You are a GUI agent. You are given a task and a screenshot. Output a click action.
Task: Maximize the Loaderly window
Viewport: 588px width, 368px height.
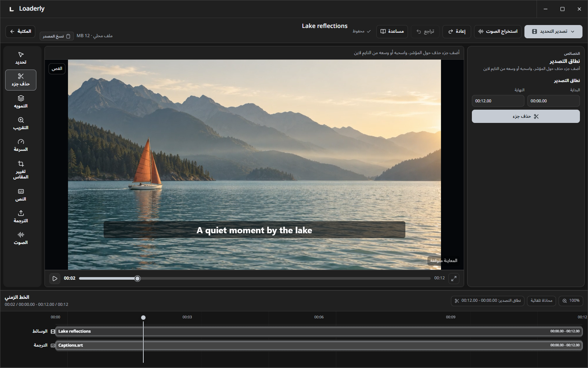562,9
